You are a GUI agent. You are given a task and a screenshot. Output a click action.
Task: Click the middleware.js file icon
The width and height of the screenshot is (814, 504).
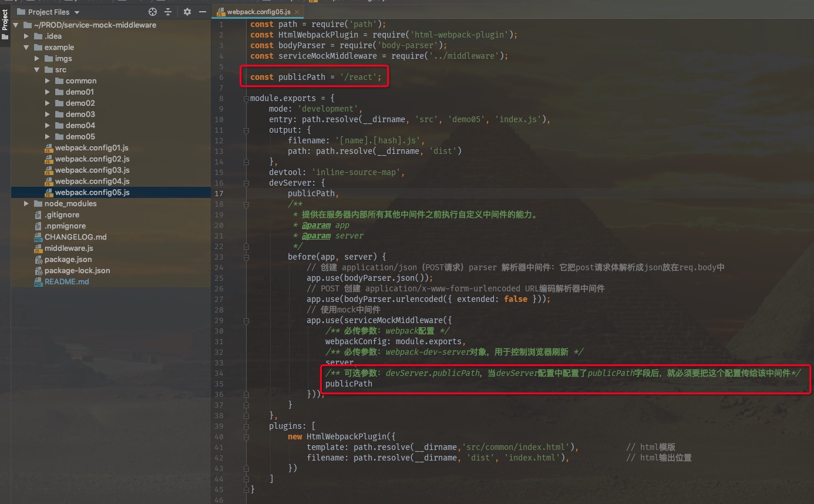[x=38, y=248]
